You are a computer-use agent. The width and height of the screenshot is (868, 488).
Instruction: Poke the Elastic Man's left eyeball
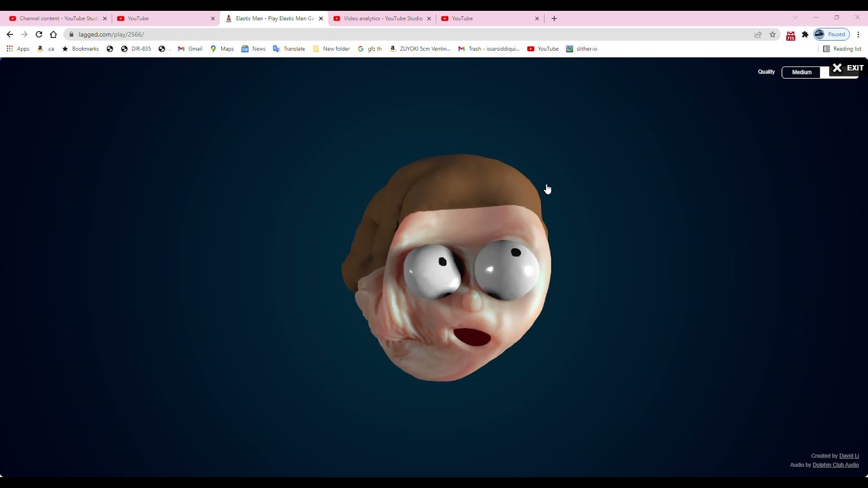pos(434,271)
